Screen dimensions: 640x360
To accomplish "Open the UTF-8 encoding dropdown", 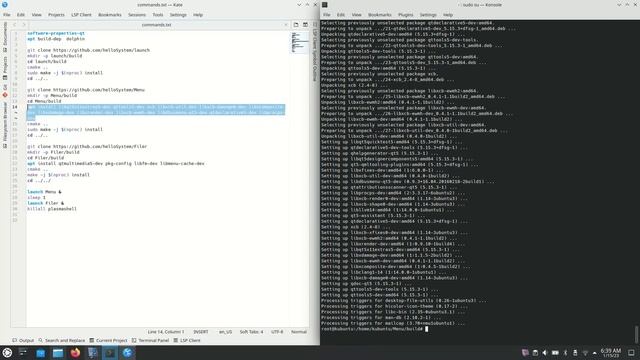I will pos(277,332).
